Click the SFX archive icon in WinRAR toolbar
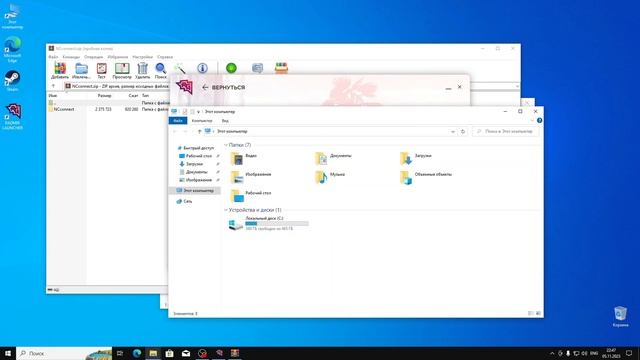This screenshot has width=640, height=360. [x=281, y=68]
